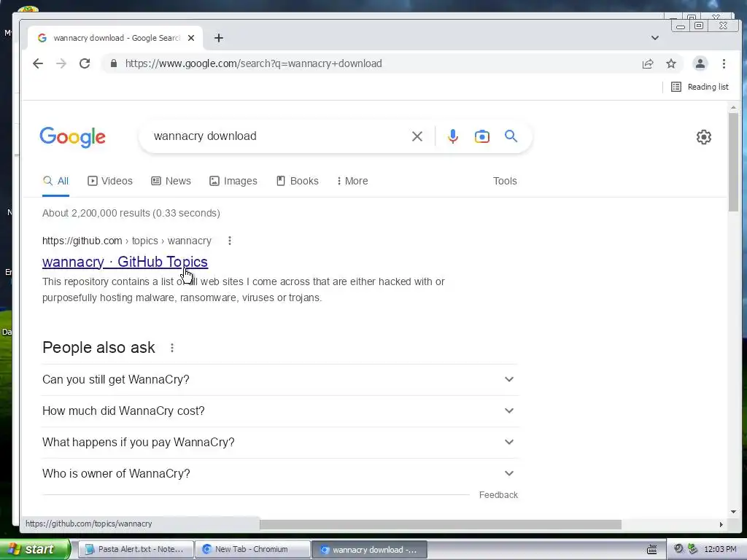Open the tab search chevron
The width and height of the screenshot is (747, 560).
(x=655, y=38)
